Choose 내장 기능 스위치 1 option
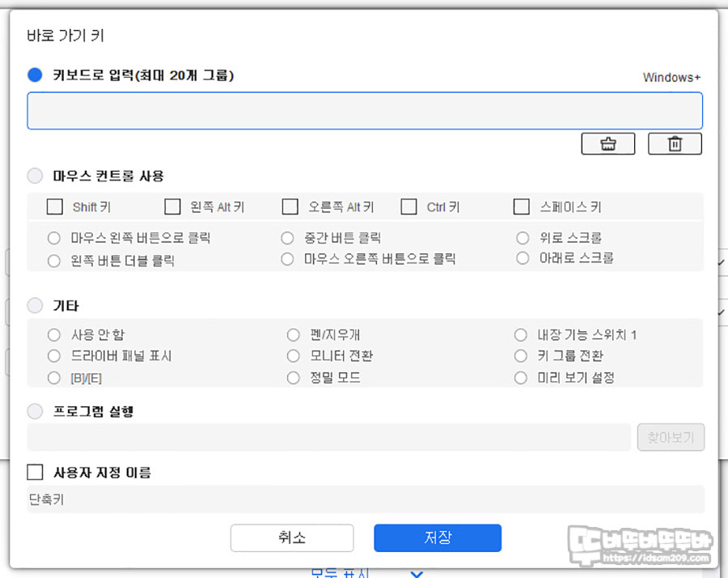Image resolution: width=728 pixels, height=578 pixels. click(x=520, y=334)
